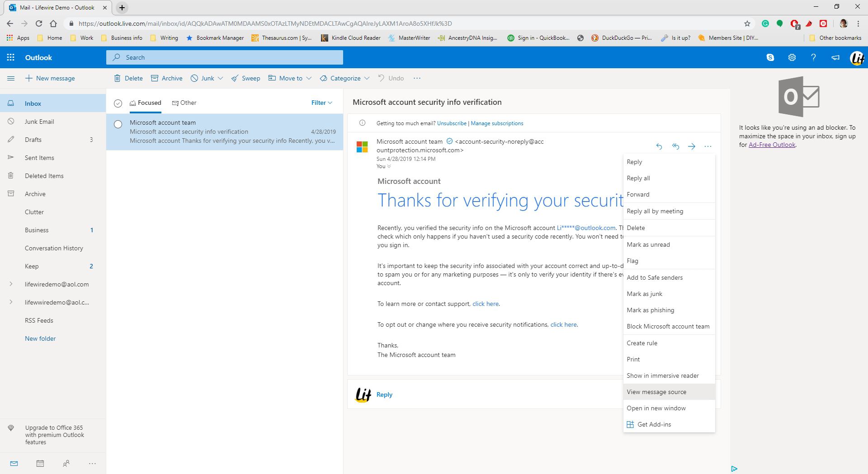This screenshot has height=474, width=868.
Task: Switch to the Other inbox tab
Action: point(184,103)
